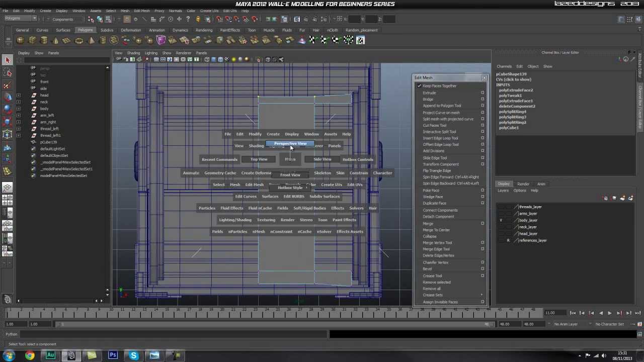Viewport: 644px width, 362px height.
Task: Open Insert Edge Loop Tool option box
Action: (x=482, y=138)
